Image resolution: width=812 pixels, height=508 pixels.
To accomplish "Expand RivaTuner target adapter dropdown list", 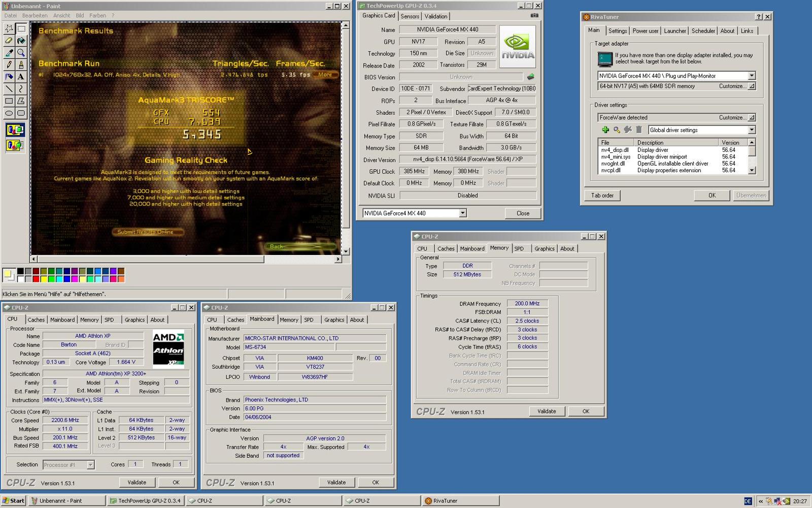I will pyautogui.click(x=752, y=76).
